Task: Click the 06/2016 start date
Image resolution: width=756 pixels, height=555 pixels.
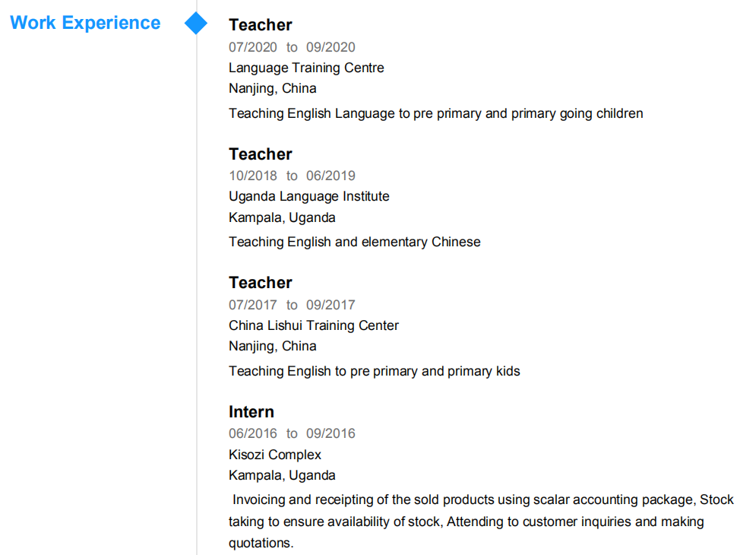Action: pyautogui.click(x=253, y=433)
